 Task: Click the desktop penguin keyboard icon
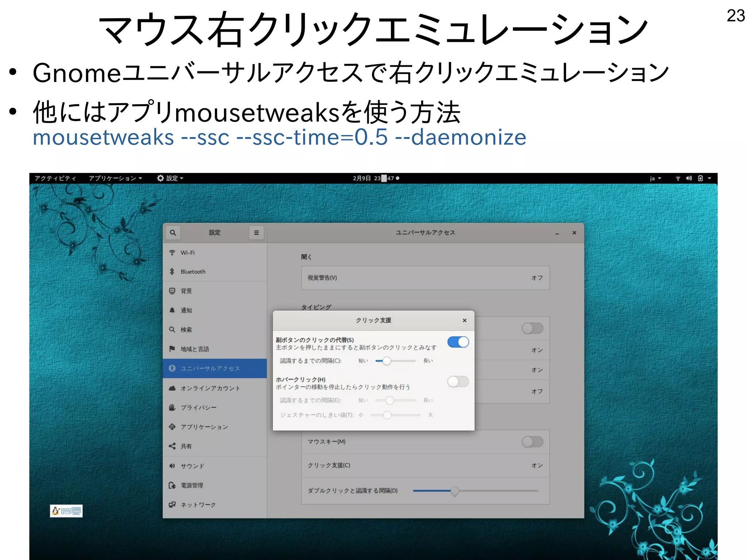[66, 511]
